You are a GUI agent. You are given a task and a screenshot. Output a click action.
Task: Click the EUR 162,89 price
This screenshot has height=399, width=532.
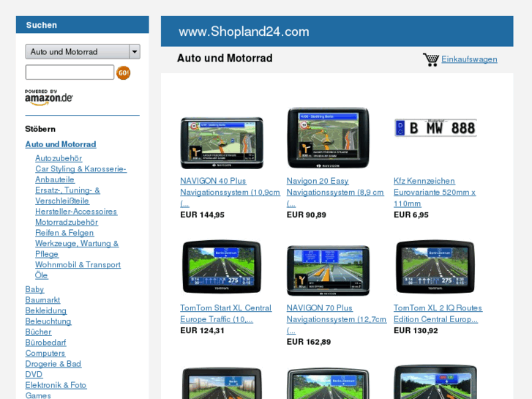tap(309, 342)
